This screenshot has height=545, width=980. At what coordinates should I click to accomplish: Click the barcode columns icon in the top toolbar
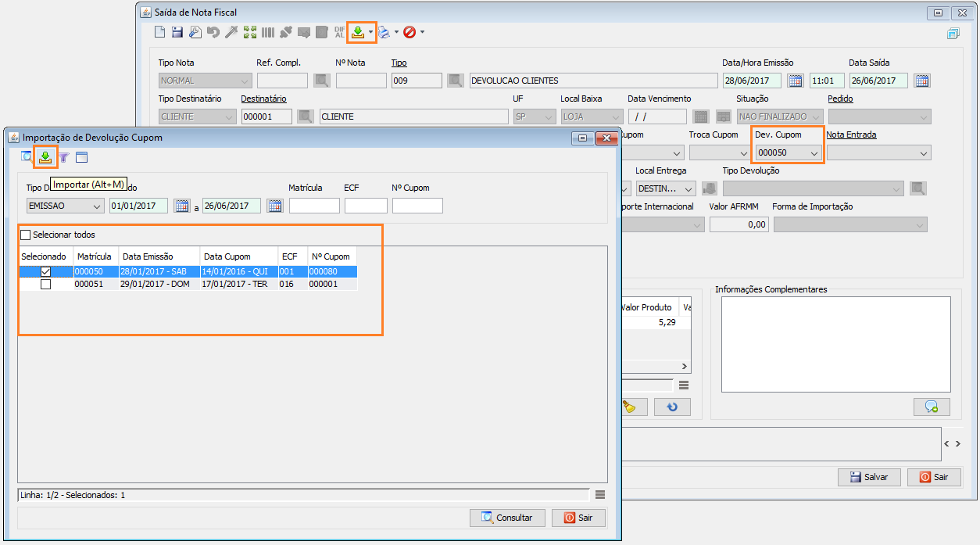tap(268, 32)
